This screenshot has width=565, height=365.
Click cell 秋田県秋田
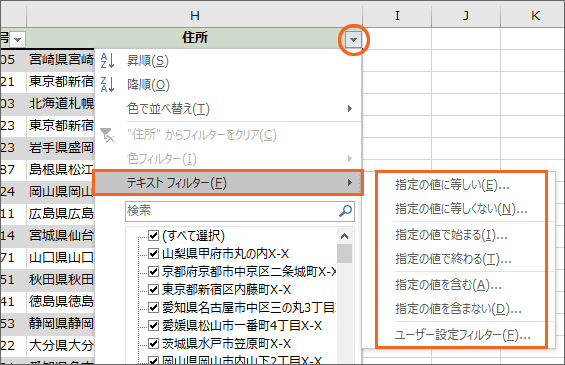point(61,280)
